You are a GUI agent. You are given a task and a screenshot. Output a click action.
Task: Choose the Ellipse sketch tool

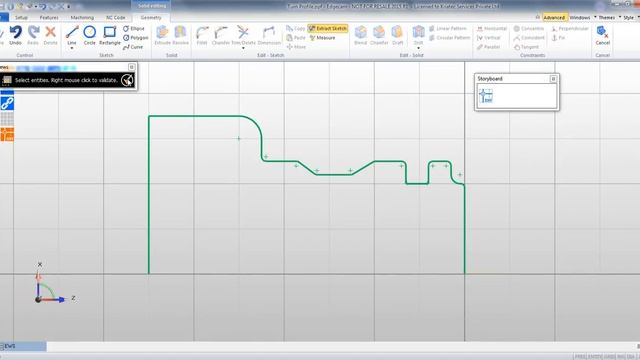[x=134, y=29]
